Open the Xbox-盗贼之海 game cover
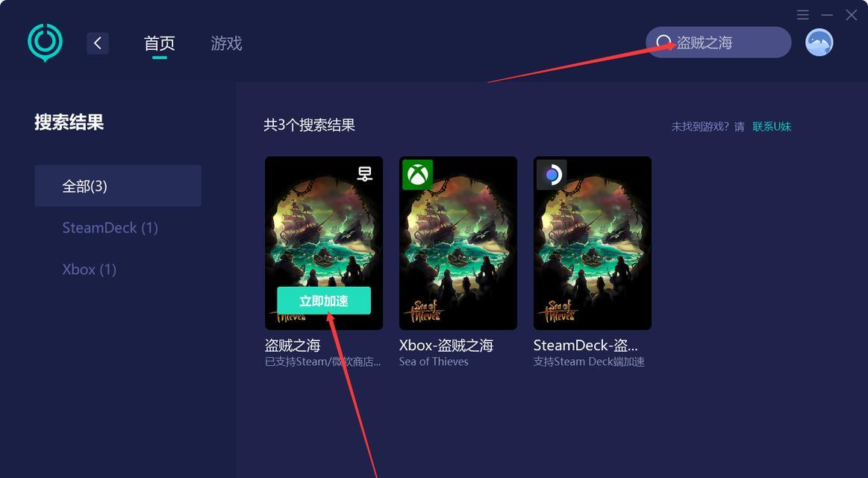Image resolution: width=868 pixels, height=478 pixels. [x=458, y=243]
